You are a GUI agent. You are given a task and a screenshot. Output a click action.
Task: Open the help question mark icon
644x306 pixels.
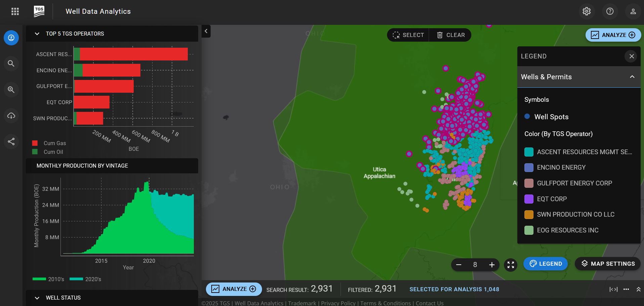(x=610, y=11)
